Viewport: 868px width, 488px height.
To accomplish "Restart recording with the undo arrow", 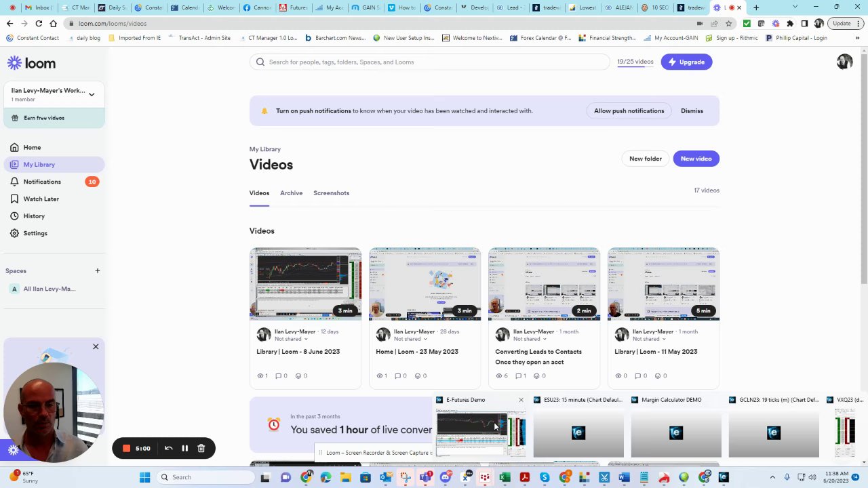I will pyautogui.click(x=169, y=448).
